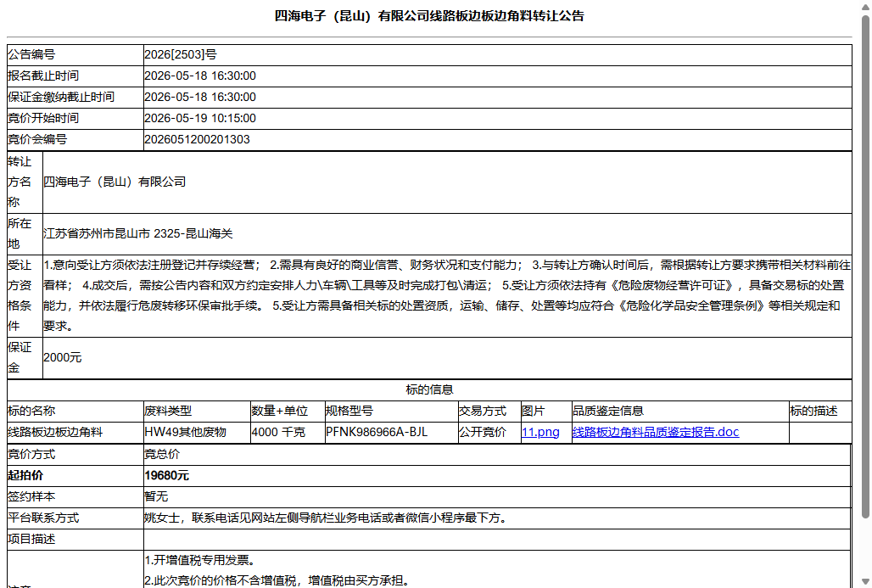The image size is (872, 588).
Task: Click the 废料类型 column header
Action: 197,412
